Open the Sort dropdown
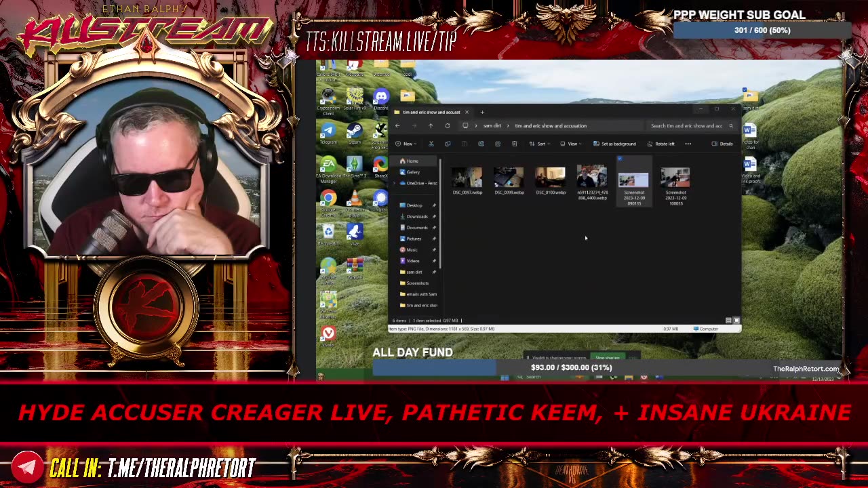This screenshot has width=868, height=488. [540, 144]
